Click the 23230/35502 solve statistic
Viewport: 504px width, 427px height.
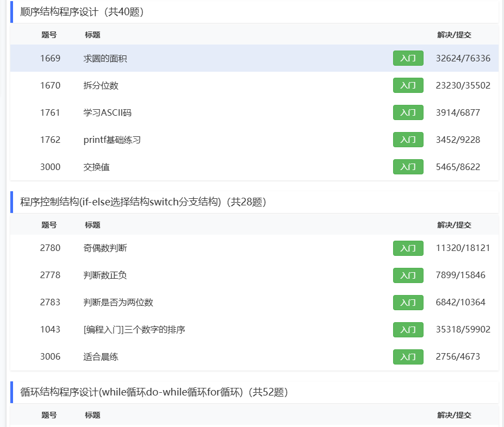click(463, 85)
